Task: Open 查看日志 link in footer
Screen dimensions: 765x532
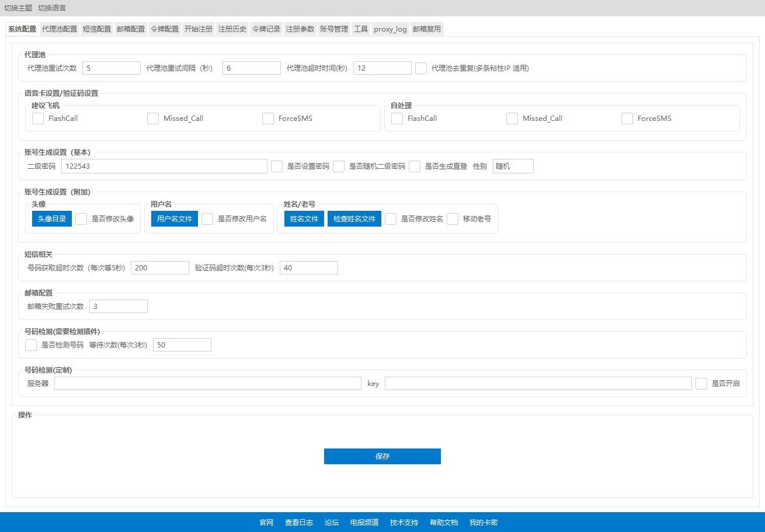Action: [299, 523]
